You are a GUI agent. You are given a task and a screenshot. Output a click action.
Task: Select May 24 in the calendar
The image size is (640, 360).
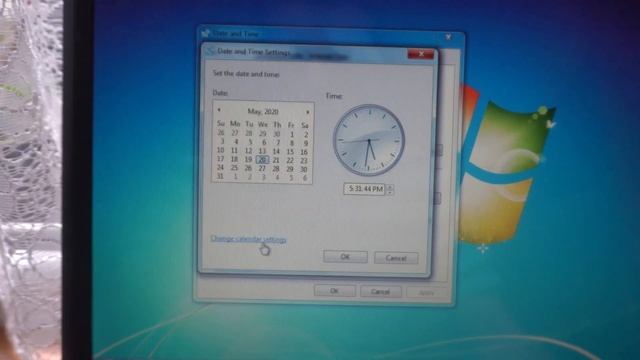[220, 167]
